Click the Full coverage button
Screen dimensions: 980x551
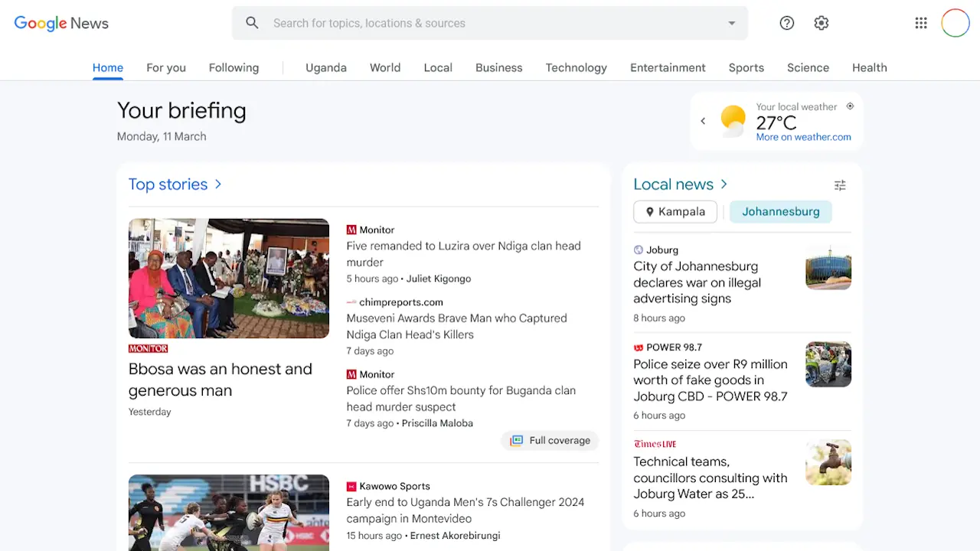click(550, 441)
